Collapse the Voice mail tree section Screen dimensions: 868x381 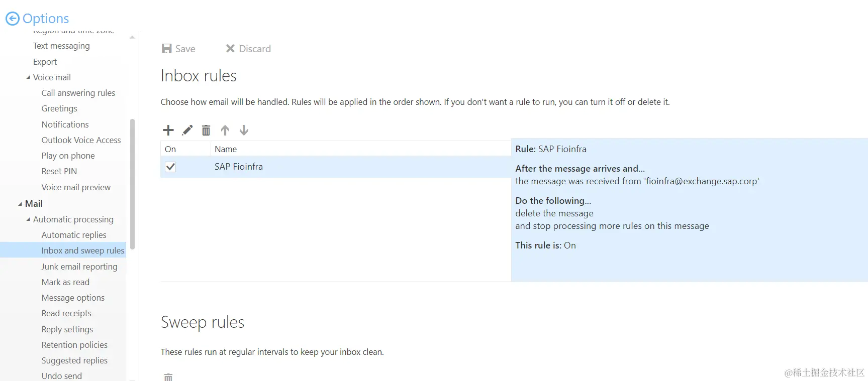28,77
